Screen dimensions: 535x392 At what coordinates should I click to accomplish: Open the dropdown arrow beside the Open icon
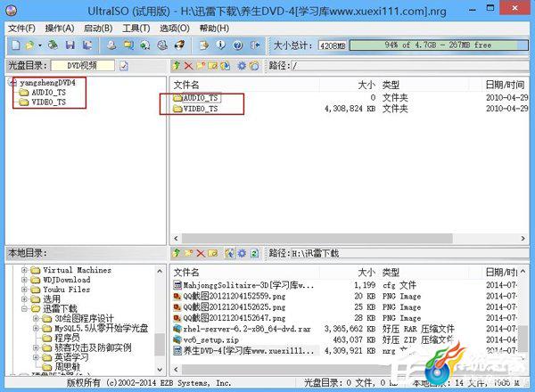pyautogui.click(x=40, y=45)
